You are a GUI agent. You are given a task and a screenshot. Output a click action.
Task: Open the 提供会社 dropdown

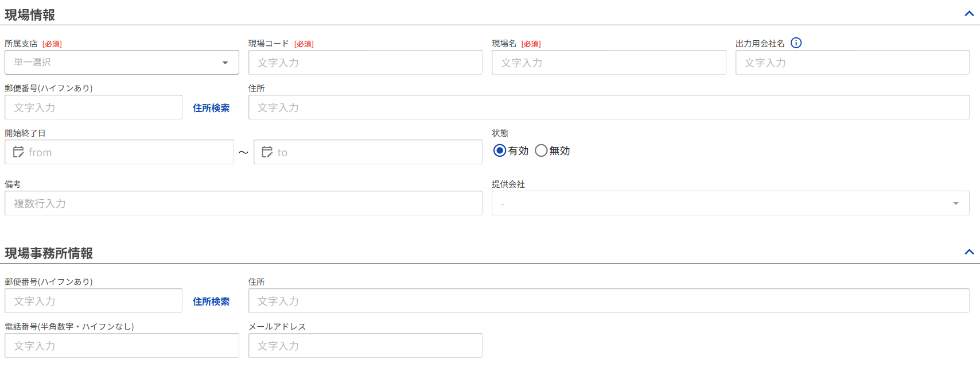pyautogui.click(x=730, y=203)
